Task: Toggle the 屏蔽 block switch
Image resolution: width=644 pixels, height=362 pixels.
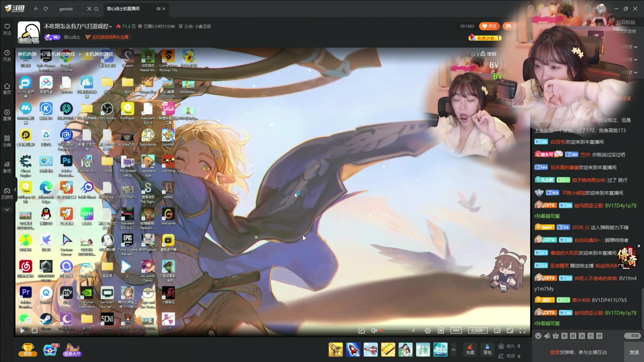Action: point(633,336)
